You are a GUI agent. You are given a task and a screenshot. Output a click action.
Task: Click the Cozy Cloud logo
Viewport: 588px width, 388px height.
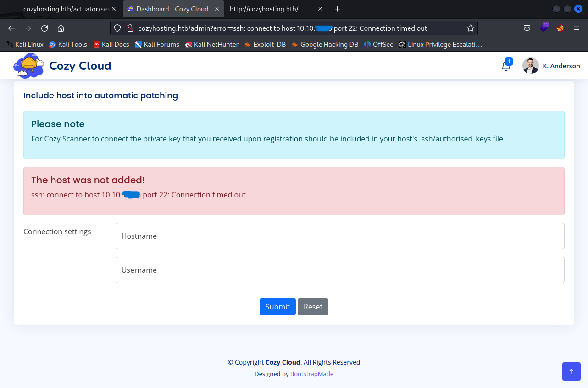coord(28,66)
